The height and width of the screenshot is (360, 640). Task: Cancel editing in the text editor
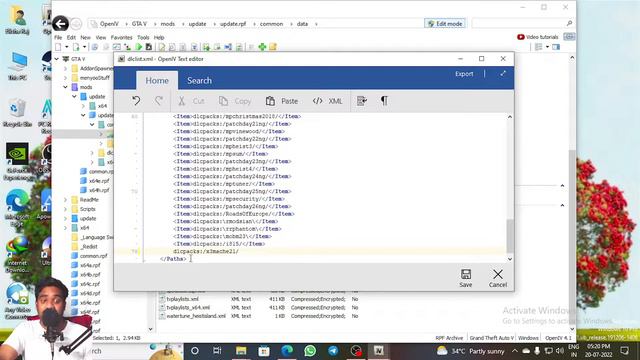tap(498, 278)
